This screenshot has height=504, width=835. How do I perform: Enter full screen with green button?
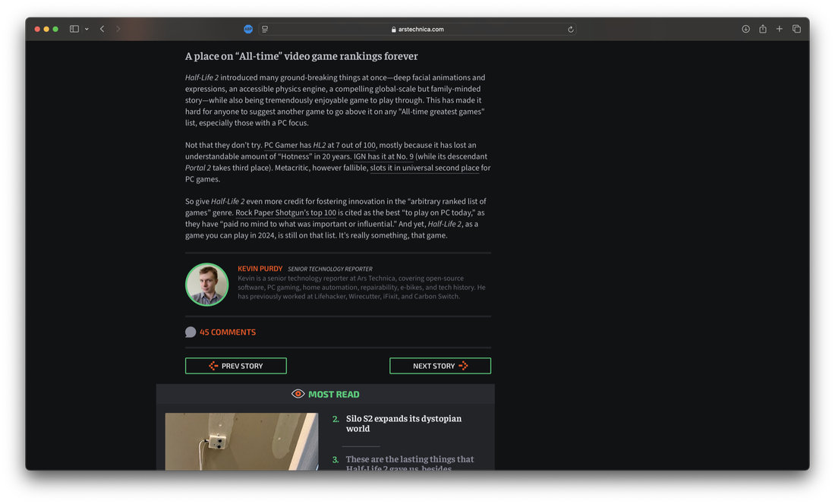tap(55, 30)
